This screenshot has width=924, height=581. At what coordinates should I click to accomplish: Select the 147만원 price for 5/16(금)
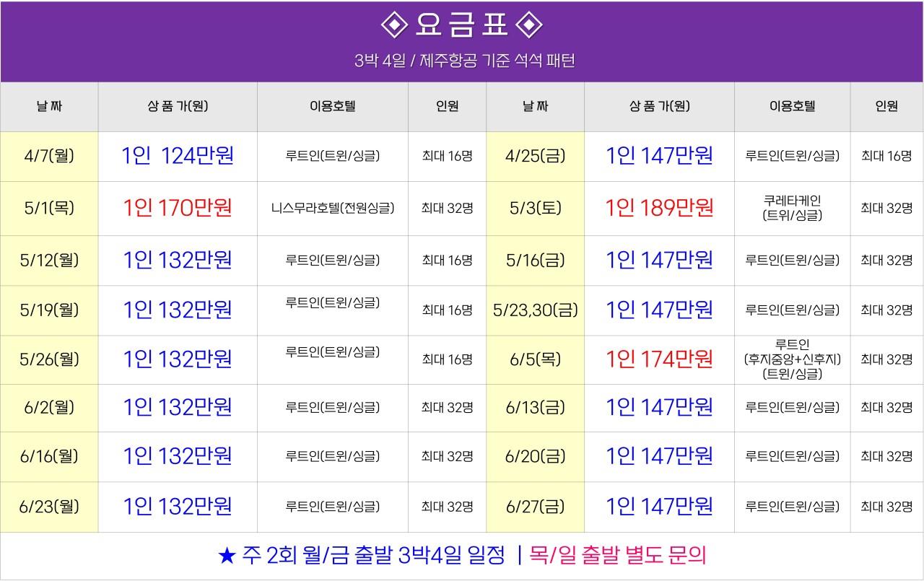tap(660, 261)
